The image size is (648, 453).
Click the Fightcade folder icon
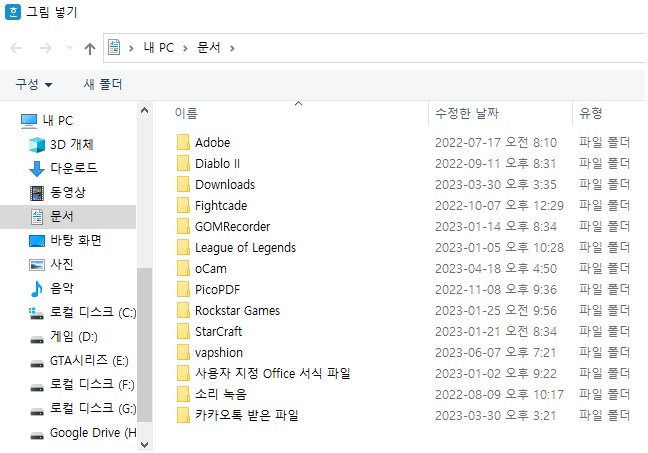[x=183, y=205]
